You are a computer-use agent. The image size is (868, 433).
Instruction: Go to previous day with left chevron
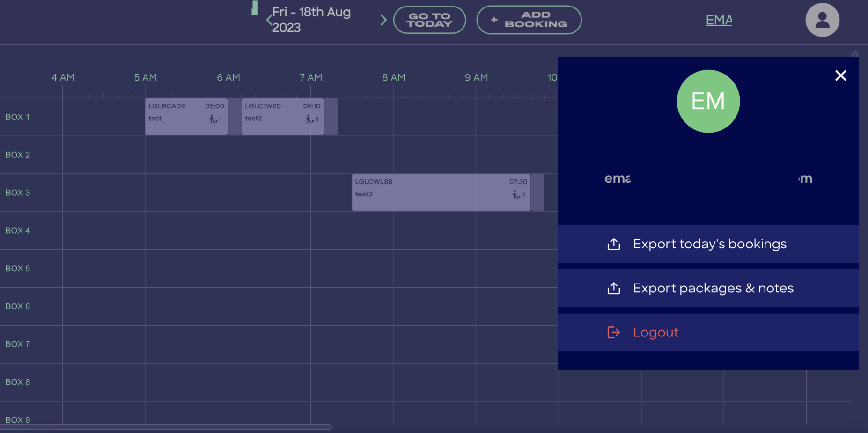269,20
